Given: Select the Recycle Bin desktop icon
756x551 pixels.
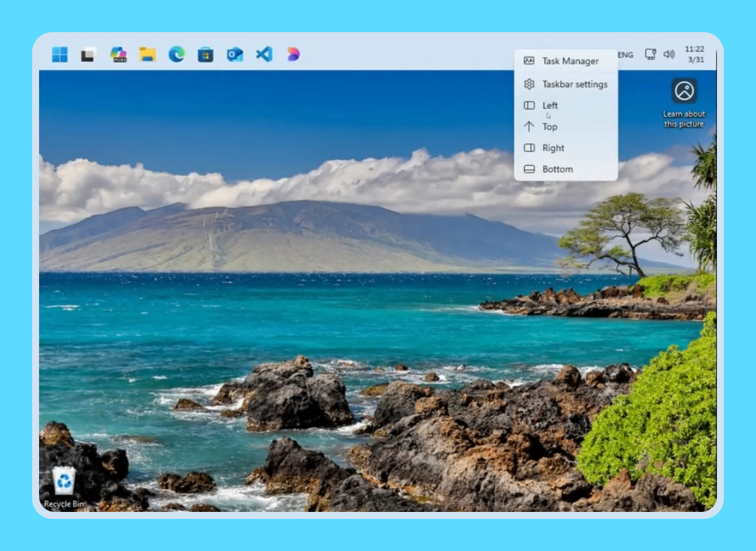Looking at the screenshot, I should click(64, 480).
